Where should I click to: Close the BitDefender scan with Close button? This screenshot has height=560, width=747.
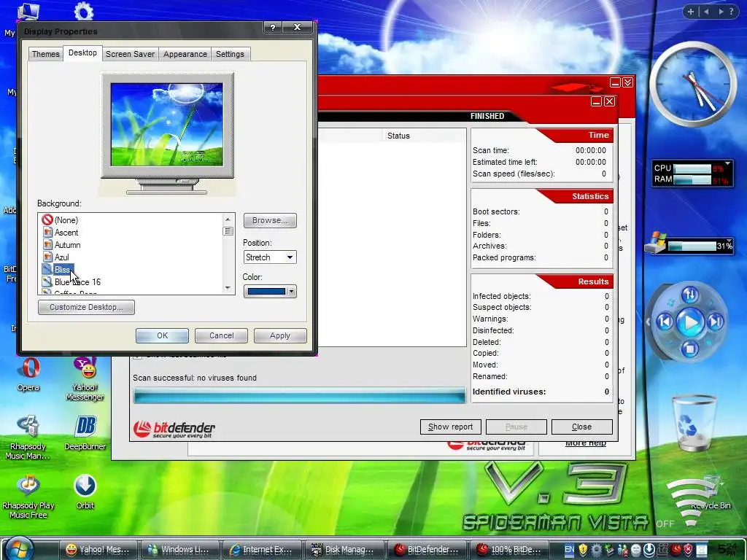click(x=581, y=427)
